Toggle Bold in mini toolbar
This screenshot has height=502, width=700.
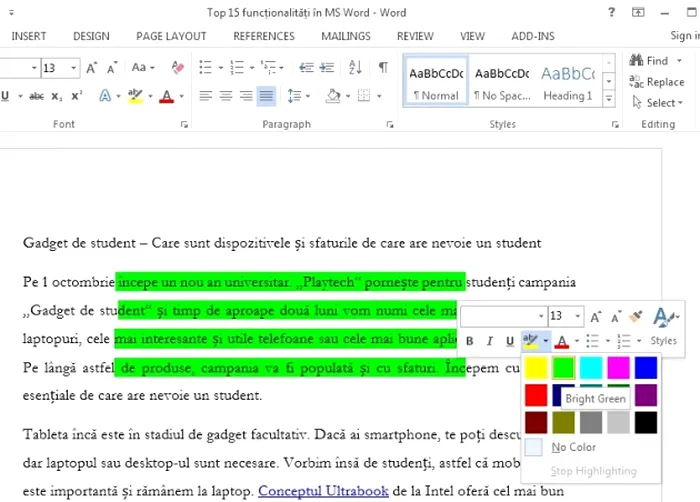coord(470,341)
